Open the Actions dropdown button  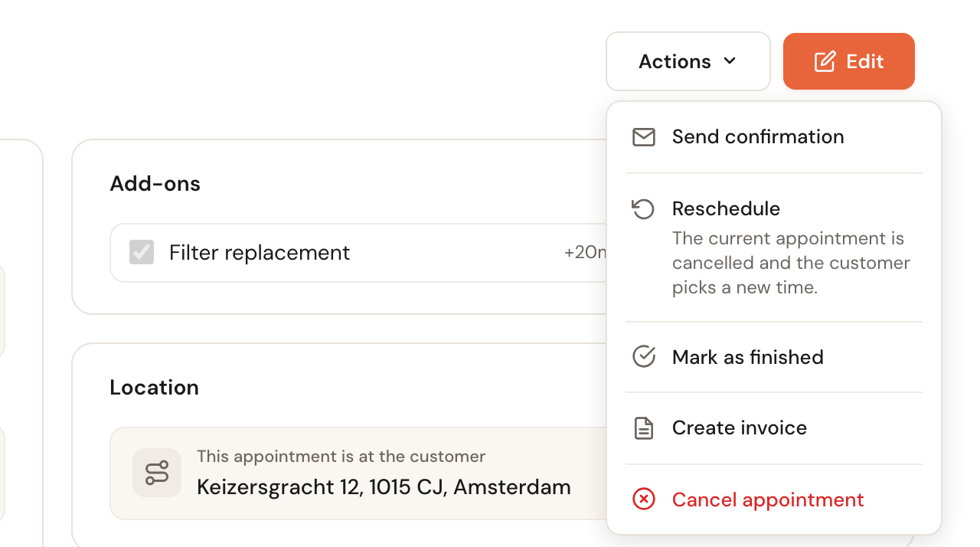(688, 61)
